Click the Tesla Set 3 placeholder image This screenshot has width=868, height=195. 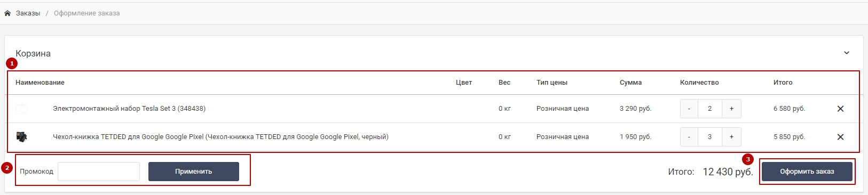pos(21,109)
